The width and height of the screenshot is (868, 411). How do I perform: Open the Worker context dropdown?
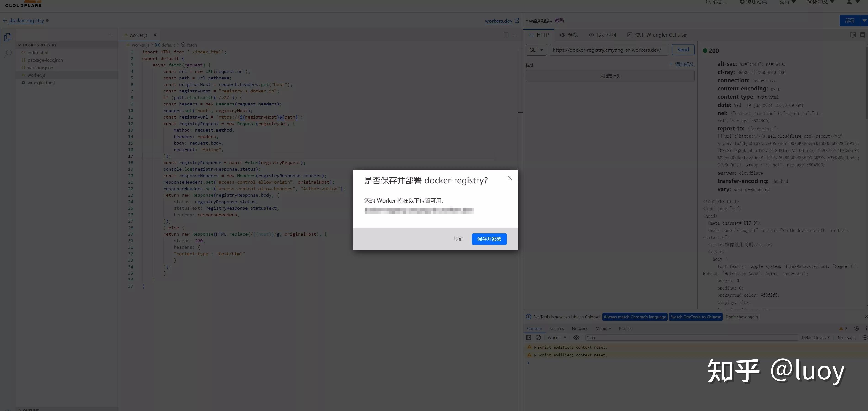point(557,338)
